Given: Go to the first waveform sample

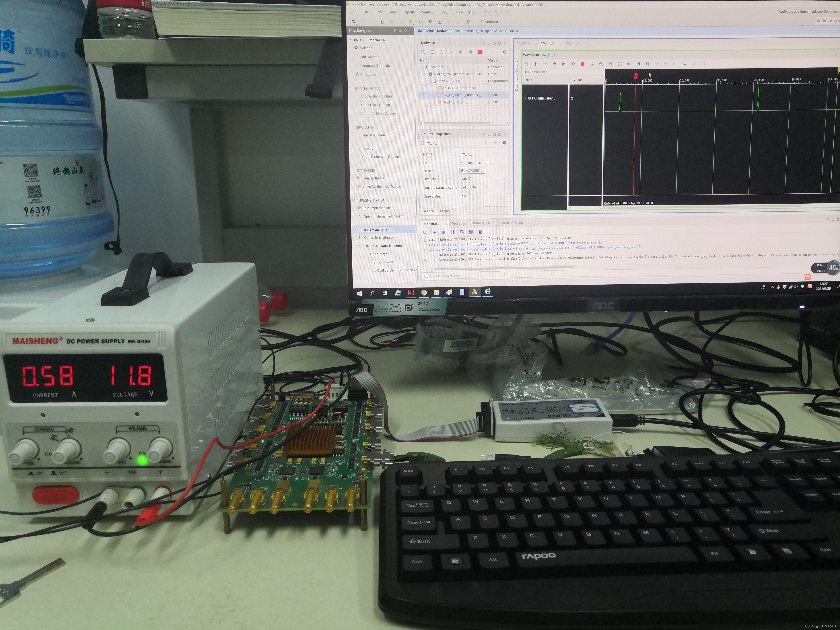Looking at the screenshot, I should pyautogui.click(x=638, y=64).
